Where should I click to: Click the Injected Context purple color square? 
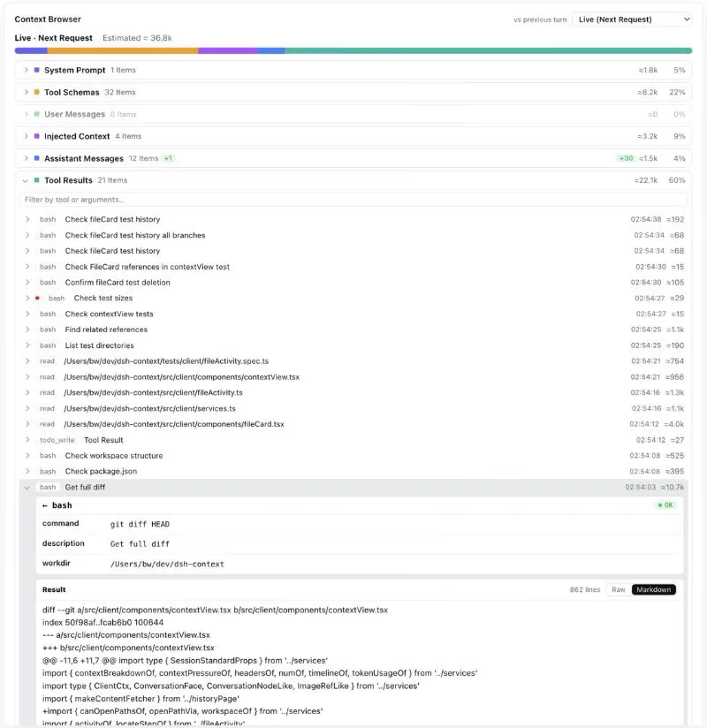[37, 136]
